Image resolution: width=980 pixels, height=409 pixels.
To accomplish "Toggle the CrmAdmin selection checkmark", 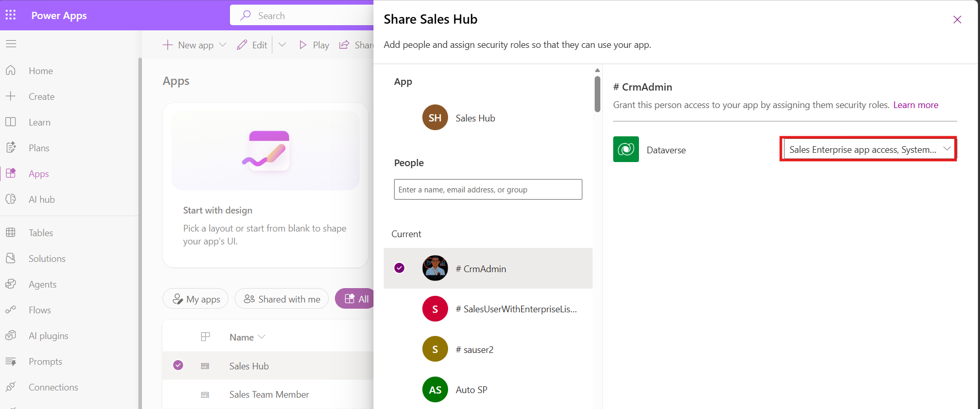I will pyautogui.click(x=399, y=268).
